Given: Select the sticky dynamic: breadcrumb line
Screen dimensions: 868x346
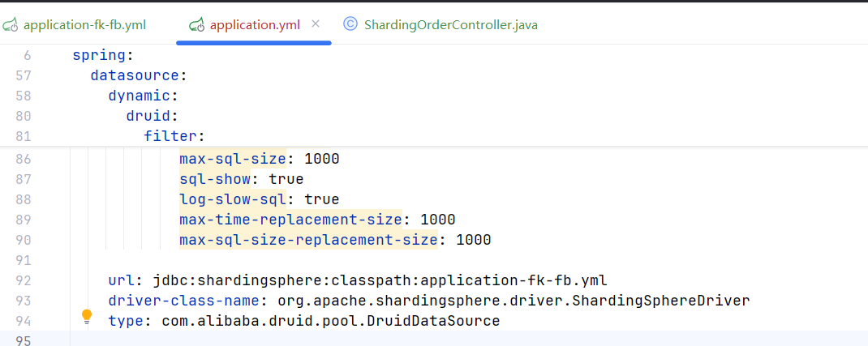Looking at the screenshot, I should click(x=143, y=95).
